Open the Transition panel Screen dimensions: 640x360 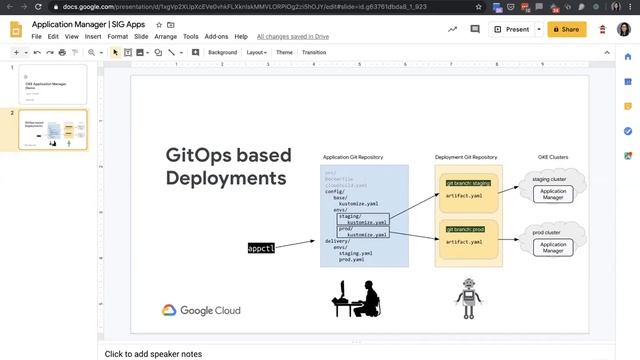pos(314,52)
